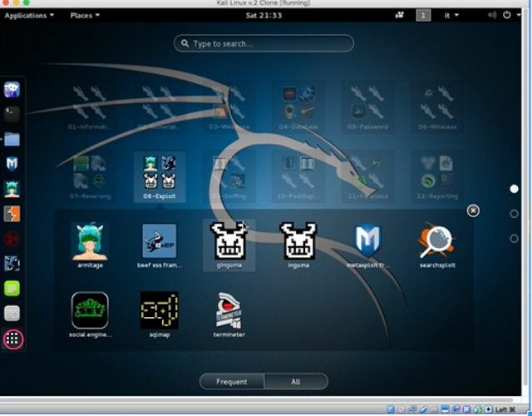Viewport: 532px width, 416px height.
Task: Click the volume speaker icon
Action: (x=492, y=15)
